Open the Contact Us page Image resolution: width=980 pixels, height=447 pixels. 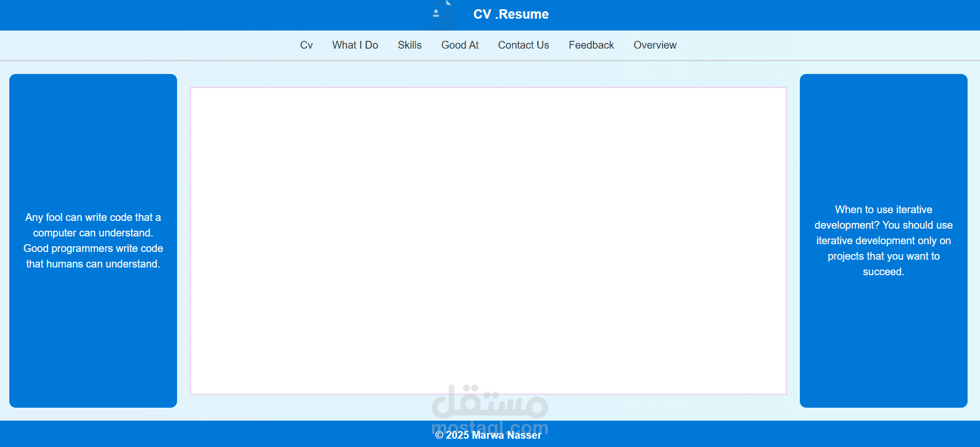(x=523, y=45)
